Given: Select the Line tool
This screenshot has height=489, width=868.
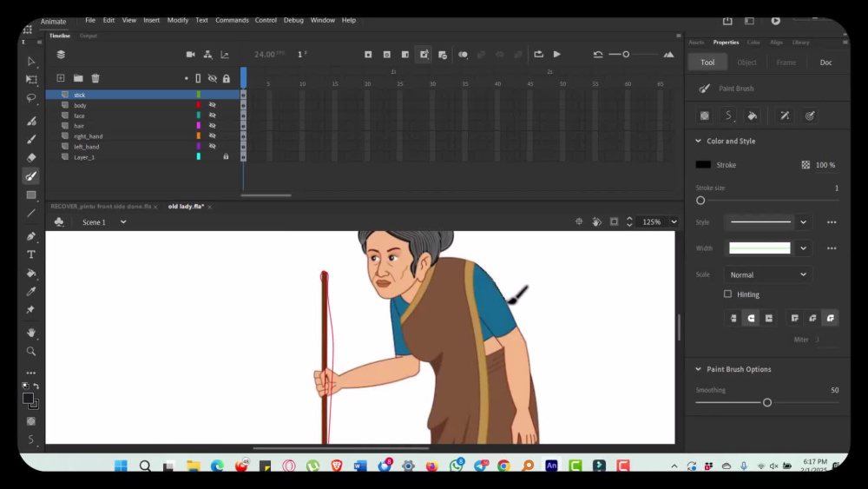Looking at the screenshot, I should [x=31, y=213].
